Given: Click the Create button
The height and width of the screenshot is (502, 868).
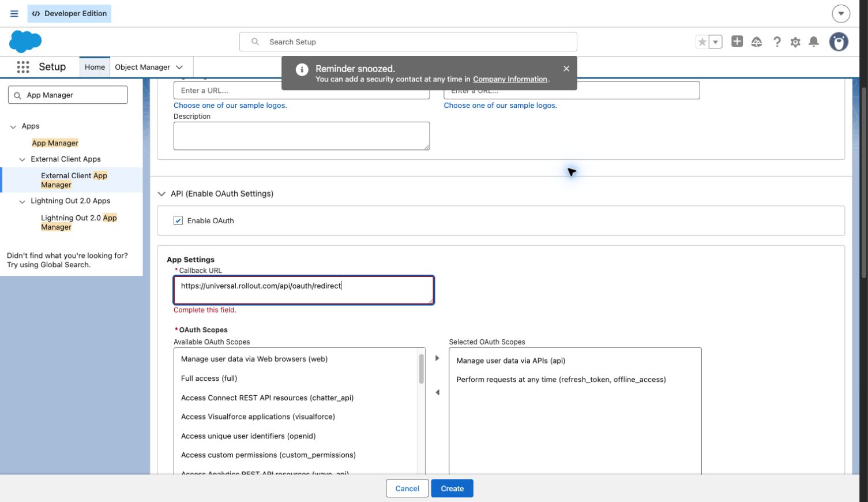Looking at the screenshot, I should [452, 489].
